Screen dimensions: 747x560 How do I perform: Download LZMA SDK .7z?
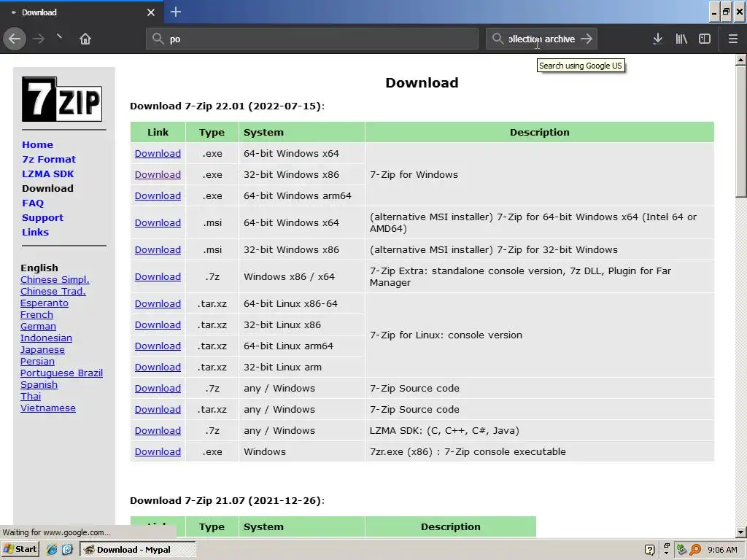(x=158, y=430)
